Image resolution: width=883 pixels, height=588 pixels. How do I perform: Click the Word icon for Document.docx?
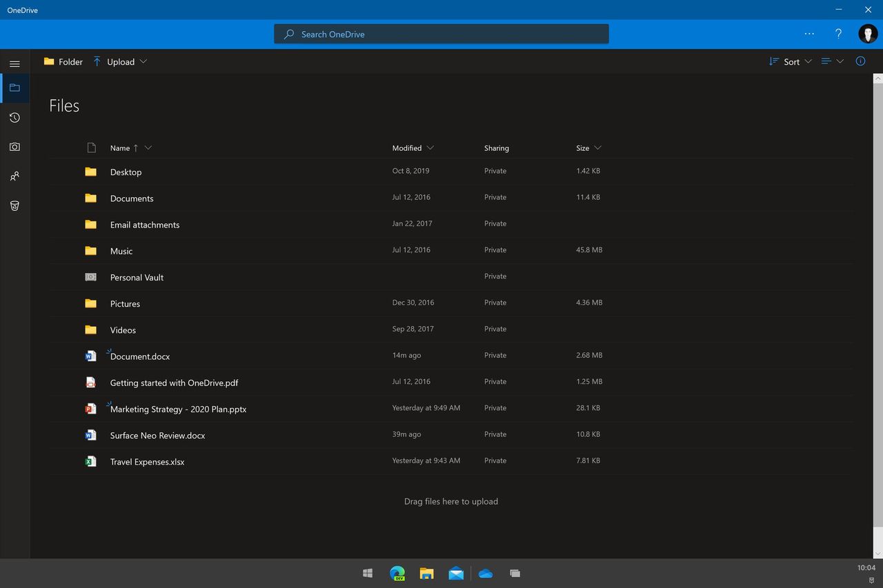point(90,356)
